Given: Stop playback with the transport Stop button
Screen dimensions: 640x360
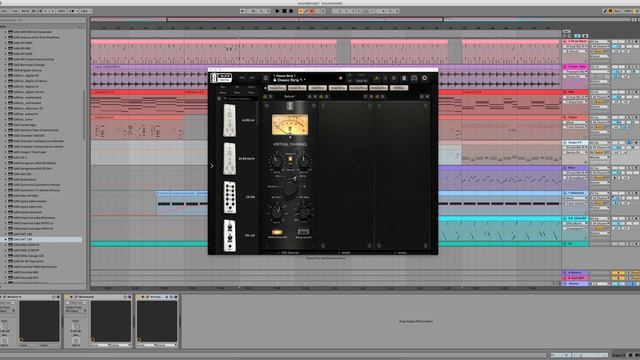Looking at the screenshot, I should click(284, 11).
